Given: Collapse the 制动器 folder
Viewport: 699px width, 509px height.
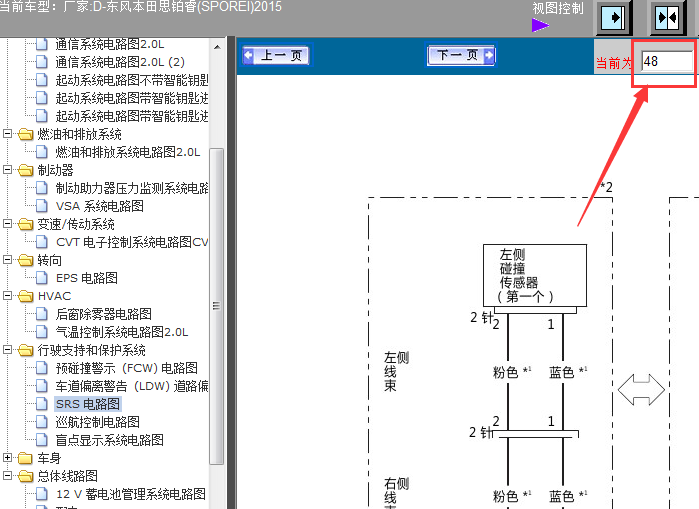Looking at the screenshot, I should tap(7, 169).
